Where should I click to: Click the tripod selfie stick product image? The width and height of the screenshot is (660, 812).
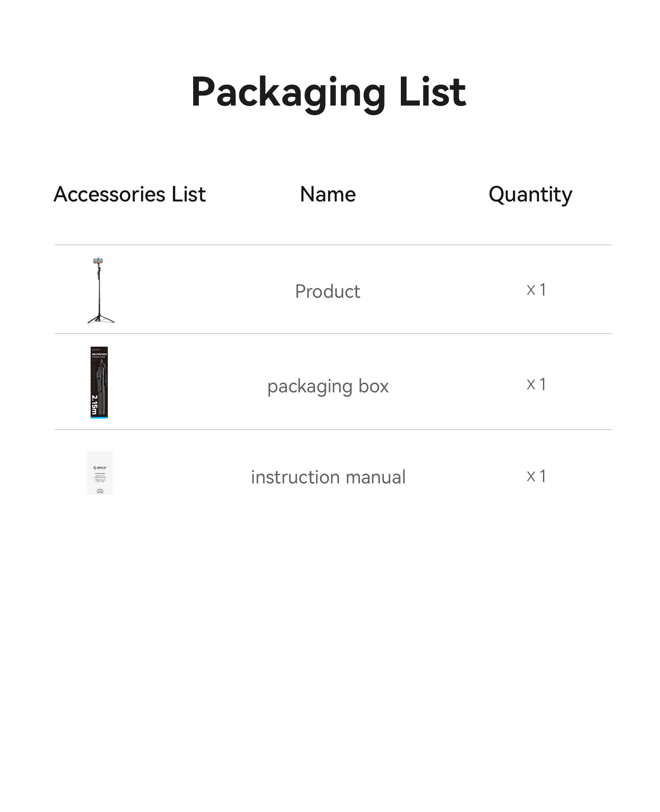(100, 291)
